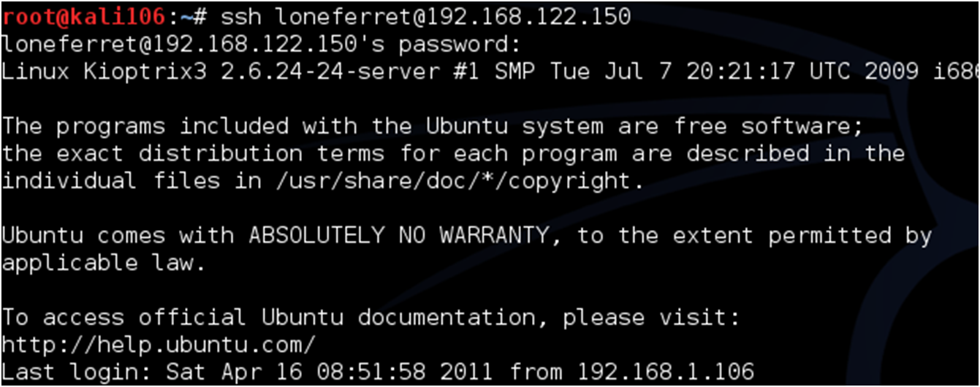Click the words "applicable law."

pyautogui.click(x=103, y=263)
